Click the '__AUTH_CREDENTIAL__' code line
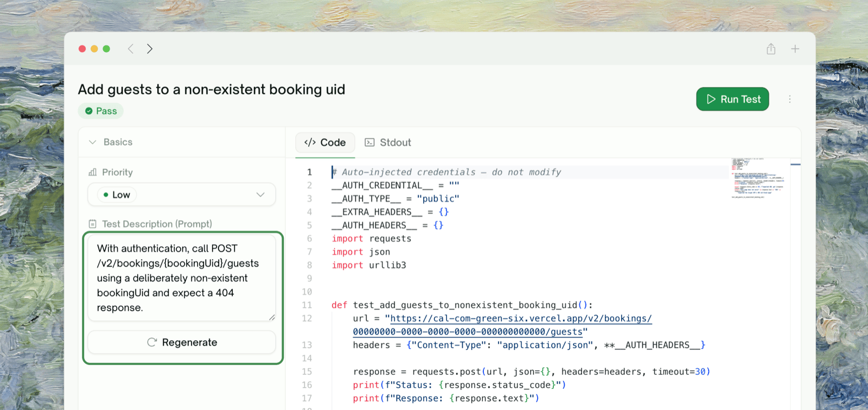 coord(395,185)
